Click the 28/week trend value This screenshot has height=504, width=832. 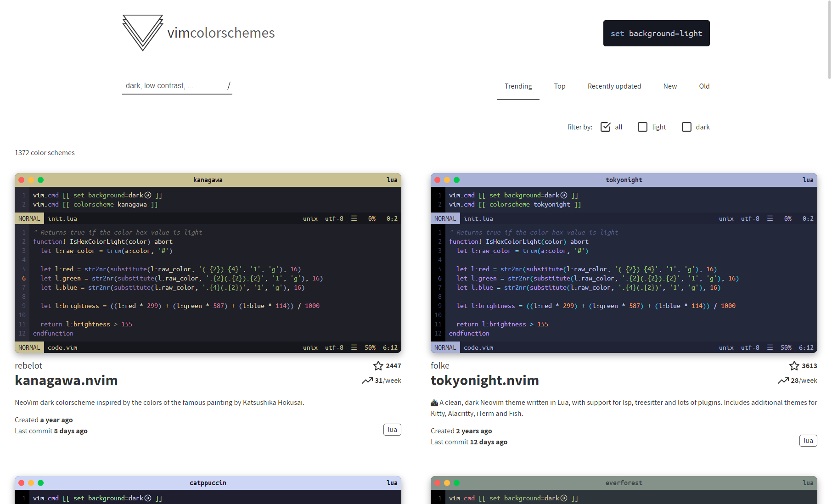[x=804, y=381]
